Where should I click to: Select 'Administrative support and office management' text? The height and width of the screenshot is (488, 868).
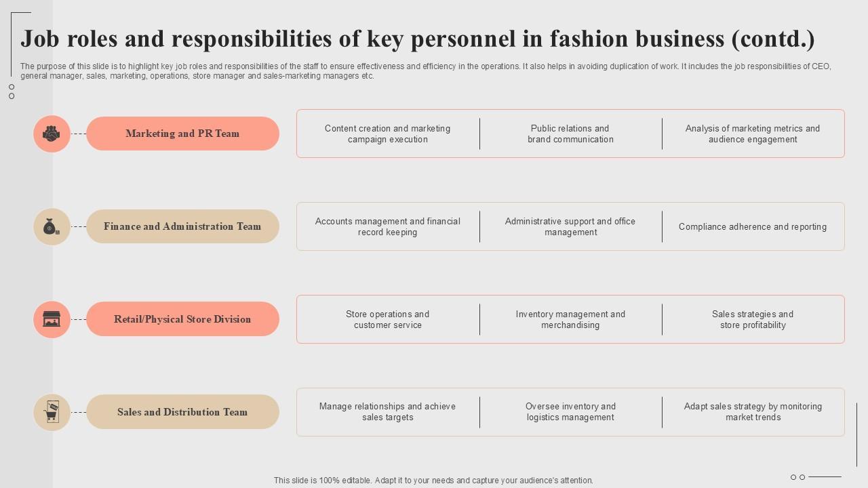570,227
